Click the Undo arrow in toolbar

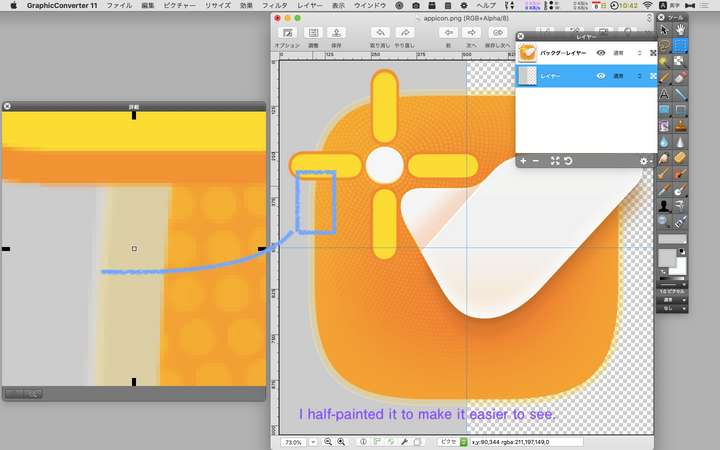380,33
